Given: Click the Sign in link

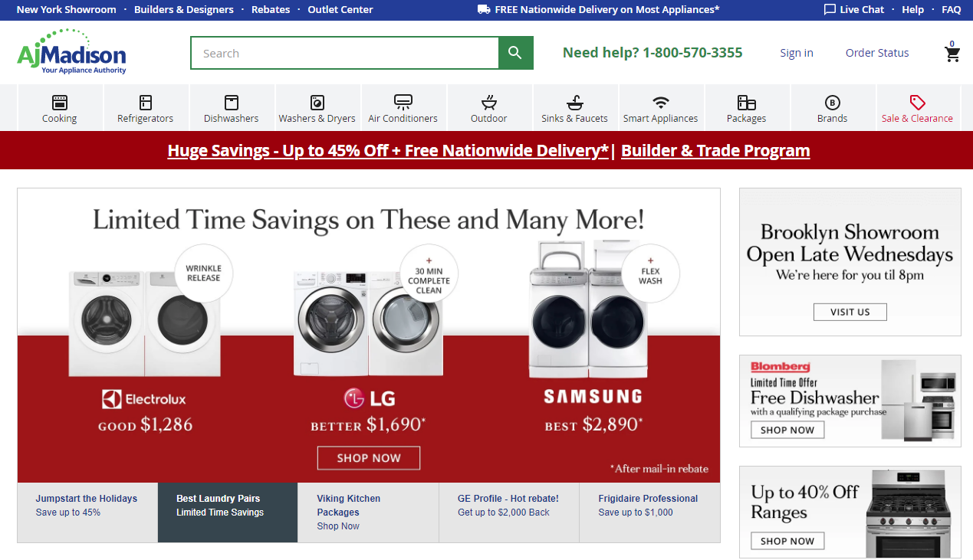Looking at the screenshot, I should pyautogui.click(x=797, y=53).
